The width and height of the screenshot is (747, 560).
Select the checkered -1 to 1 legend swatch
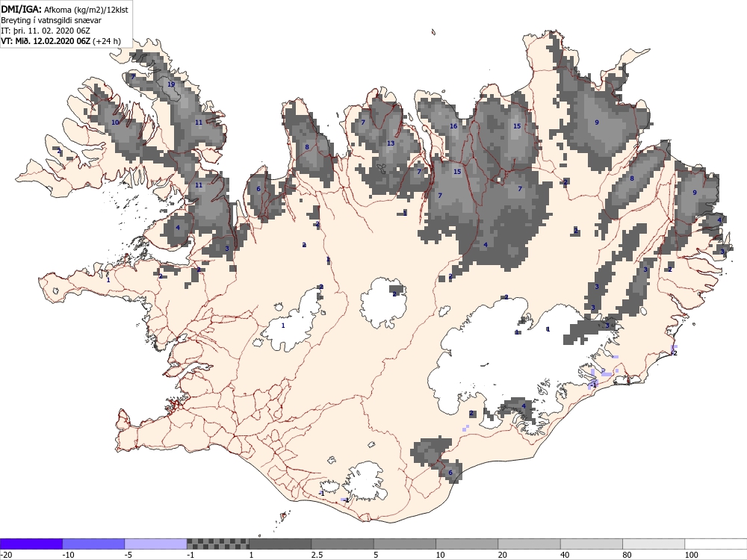point(217,544)
